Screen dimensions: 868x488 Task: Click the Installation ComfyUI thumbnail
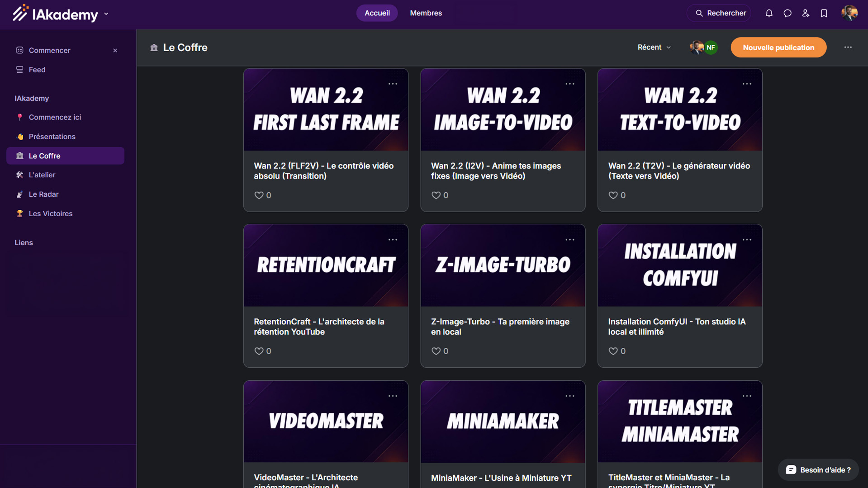(x=680, y=266)
